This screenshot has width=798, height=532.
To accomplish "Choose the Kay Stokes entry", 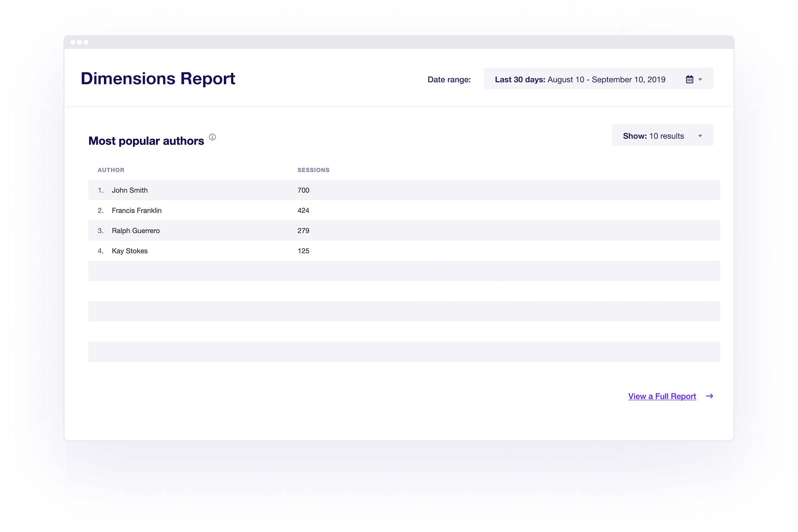I will point(130,251).
